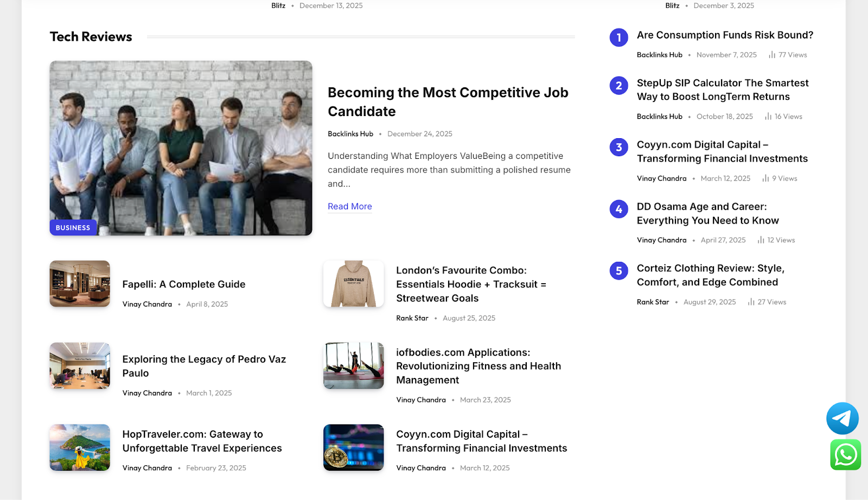Open Exploring the Legacy of Pedro Vaz Paulo
Viewport: 868px width, 500px height.
[203, 366]
